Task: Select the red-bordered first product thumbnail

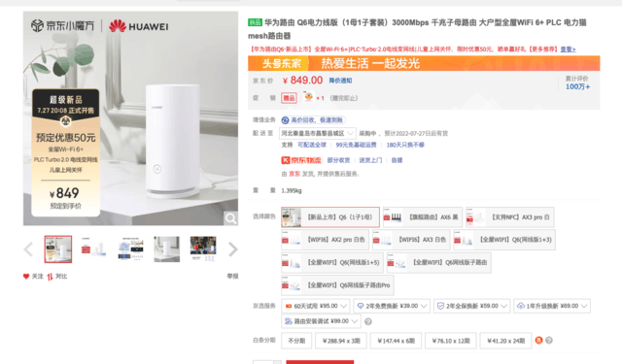Action: pos(58,249)
